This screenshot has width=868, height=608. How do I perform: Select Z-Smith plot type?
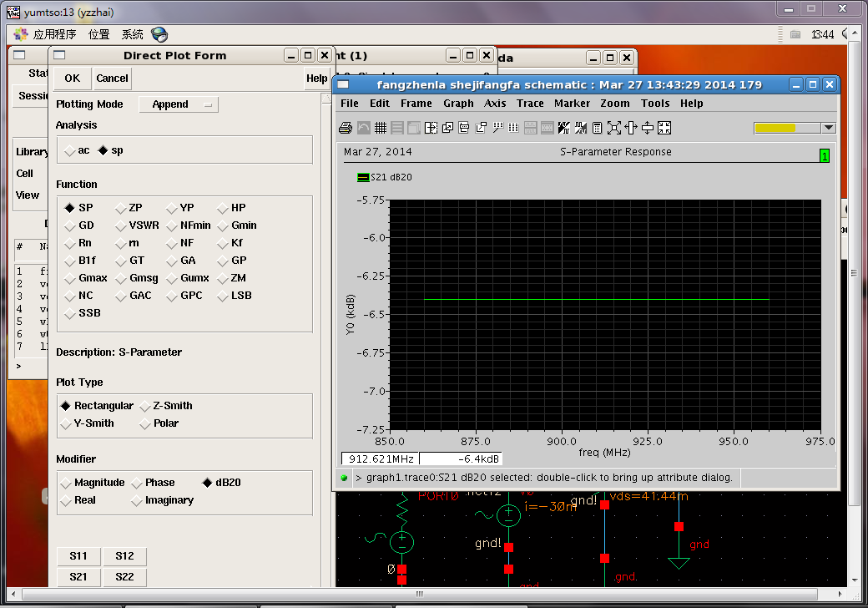point(144,406)
